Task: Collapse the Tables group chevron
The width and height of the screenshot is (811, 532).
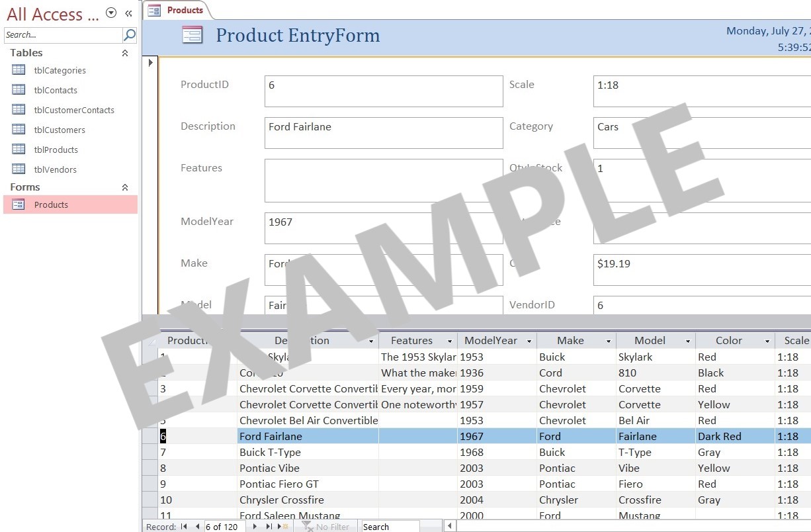Action: tap(125, 52)
